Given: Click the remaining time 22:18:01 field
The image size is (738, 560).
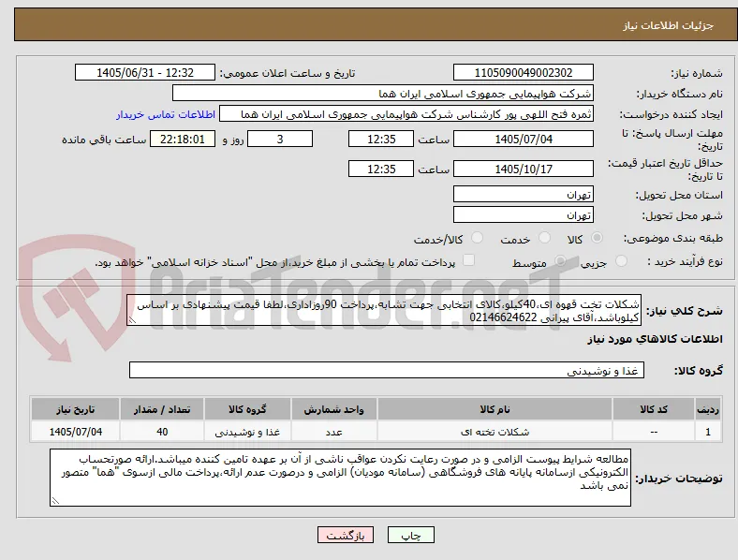Looking at the screenshot, I should [x=183, y=139].
